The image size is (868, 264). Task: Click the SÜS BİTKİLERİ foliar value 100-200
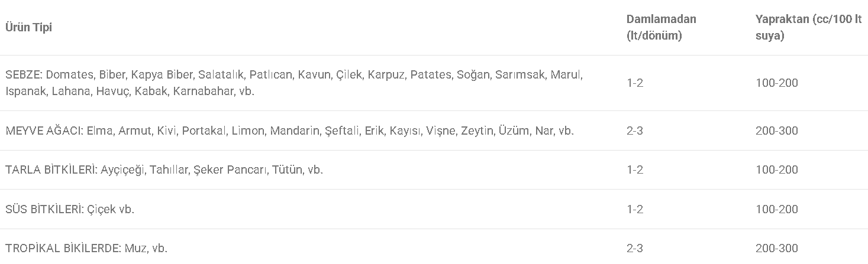(777, 209)
